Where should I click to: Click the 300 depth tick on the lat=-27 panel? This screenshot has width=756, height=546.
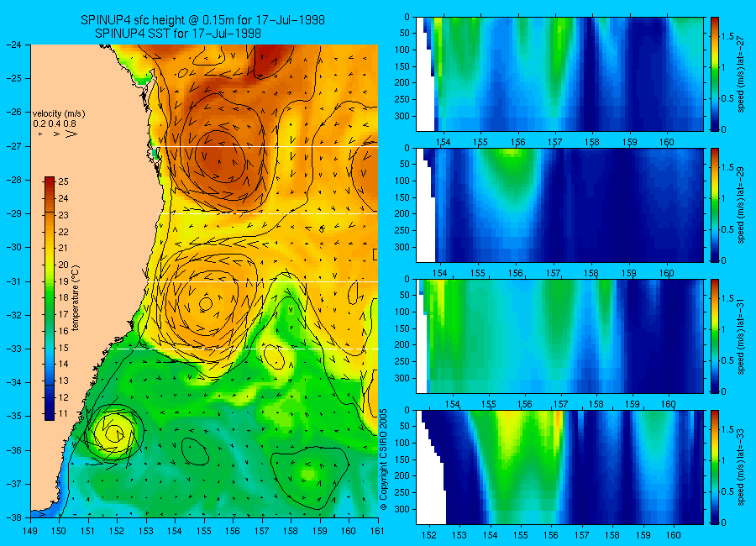(x=402, y=116)
